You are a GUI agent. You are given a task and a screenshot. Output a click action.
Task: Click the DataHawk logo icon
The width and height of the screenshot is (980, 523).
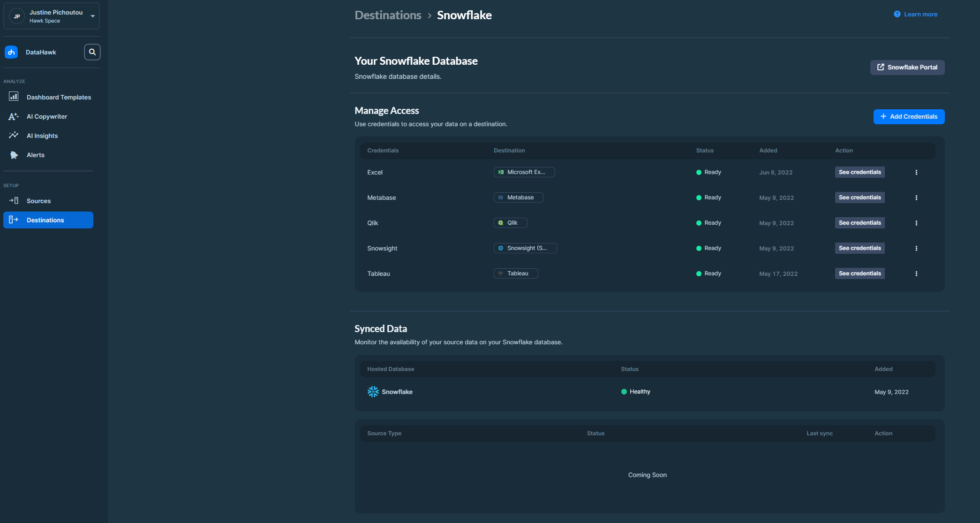pos(11,52)
